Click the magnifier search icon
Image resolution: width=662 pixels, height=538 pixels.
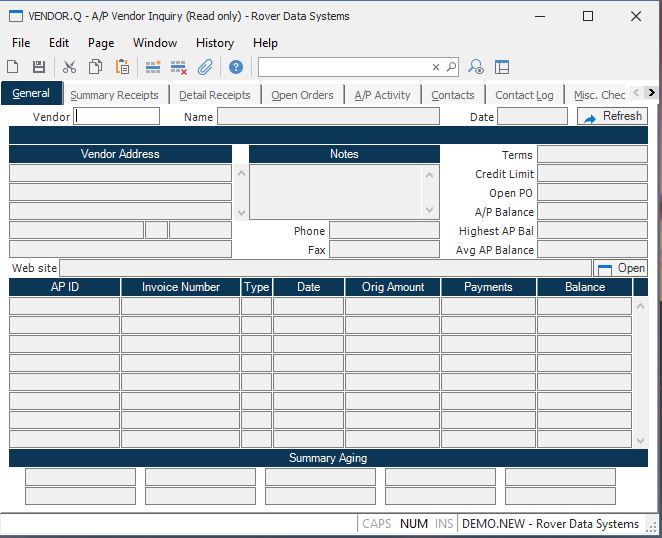(451, 67)
